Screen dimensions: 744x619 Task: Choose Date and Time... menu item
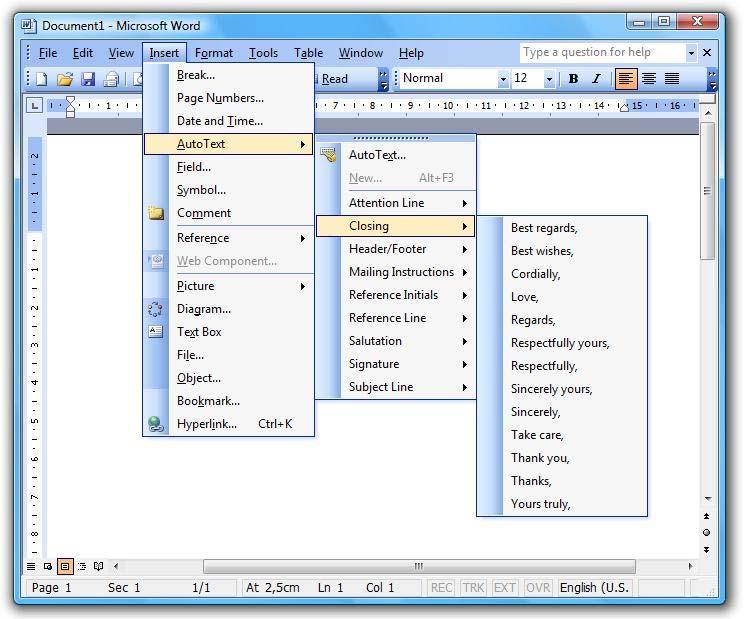coord(229,121)
